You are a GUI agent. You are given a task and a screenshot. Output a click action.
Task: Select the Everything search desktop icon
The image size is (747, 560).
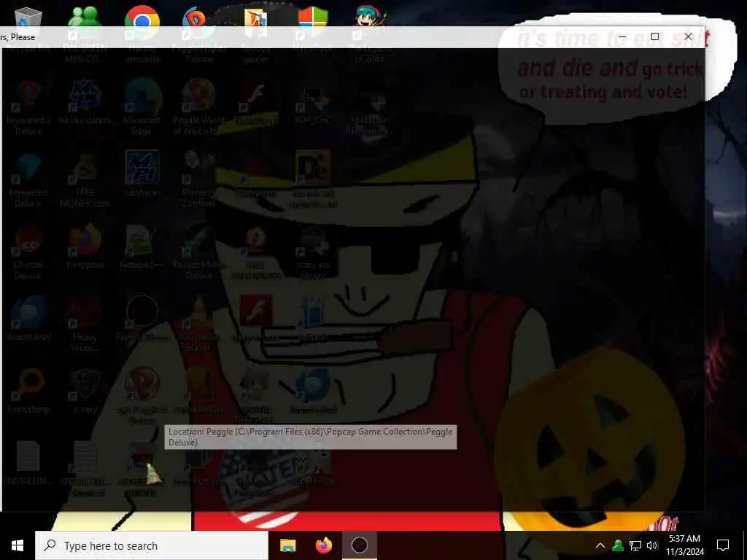click(x=28, y=392)
